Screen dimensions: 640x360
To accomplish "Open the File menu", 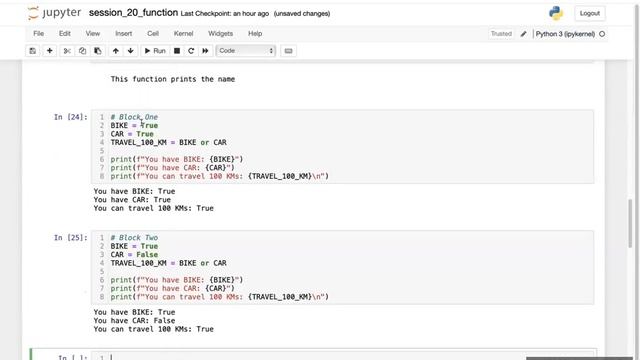I will [38, 33].
